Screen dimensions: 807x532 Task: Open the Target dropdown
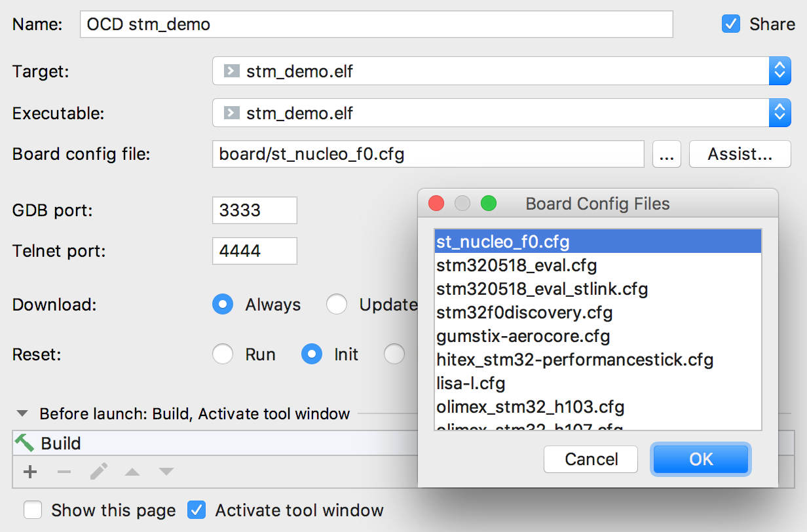[779, 71]
